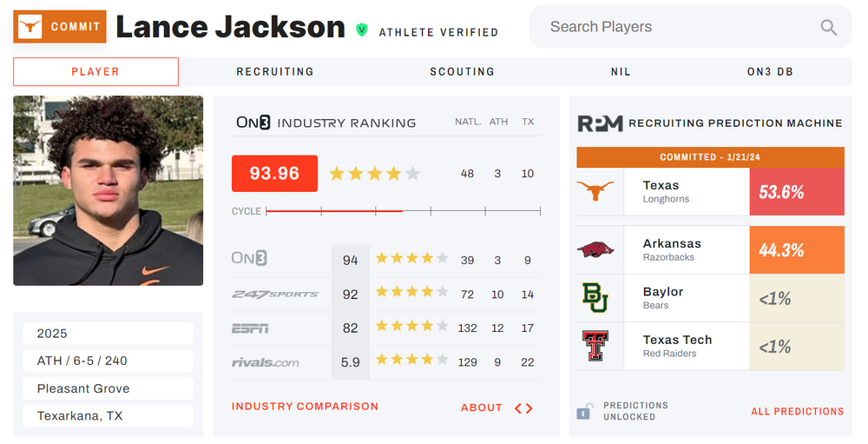868x444 pixels.
Task: Click the rivals.com logo in rankings
Action: click(x=266, y=362)
